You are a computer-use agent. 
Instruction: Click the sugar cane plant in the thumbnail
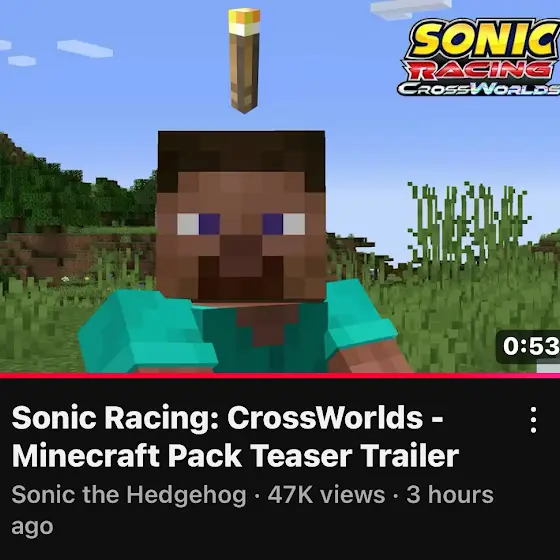click(469, 223)
